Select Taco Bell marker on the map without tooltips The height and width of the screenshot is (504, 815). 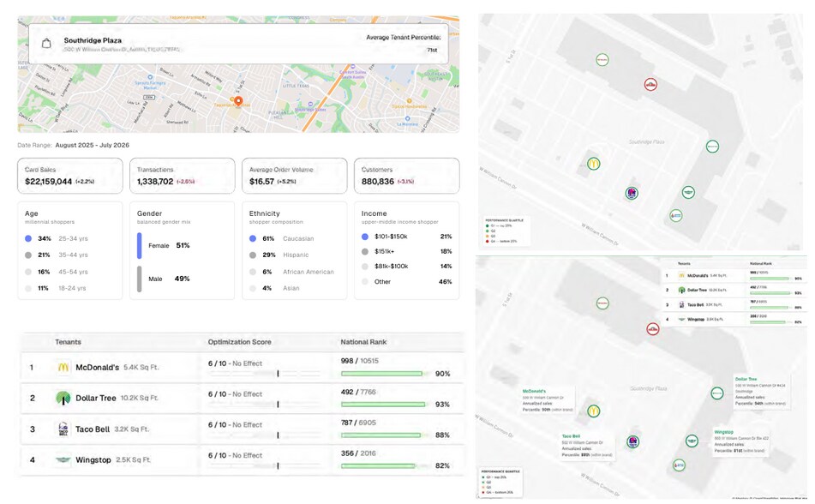click(632, 194)
